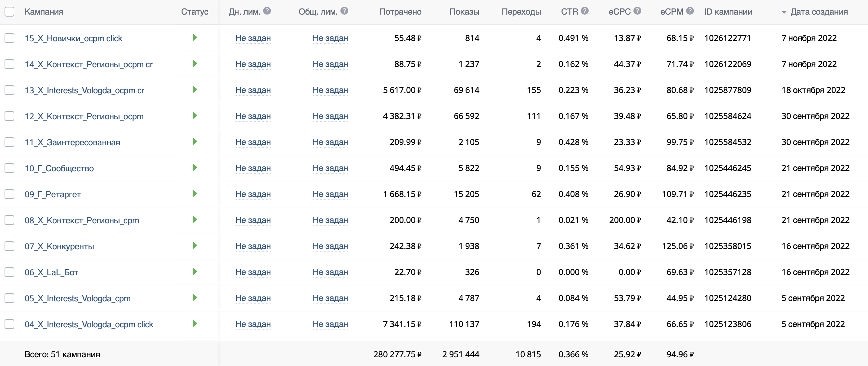
Task: Sort by Дата создания column arrow
Action: pyautogui.click(x=784, y=12)
